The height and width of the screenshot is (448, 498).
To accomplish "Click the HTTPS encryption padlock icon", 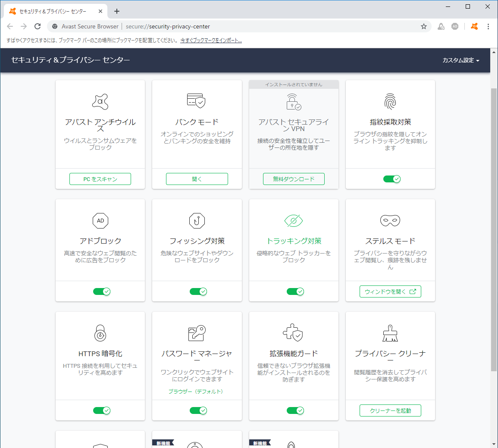I will pyautogui.click(x=100, y=333).
